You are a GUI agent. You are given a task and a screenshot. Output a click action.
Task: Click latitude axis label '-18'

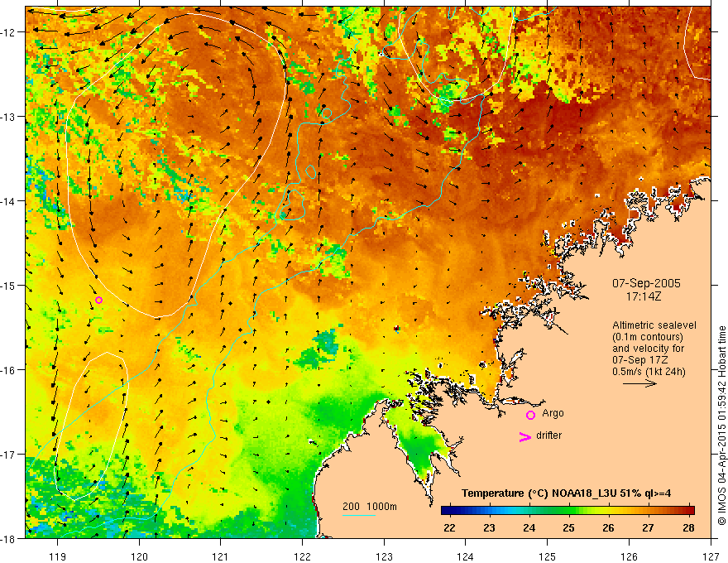coord(9,539)
